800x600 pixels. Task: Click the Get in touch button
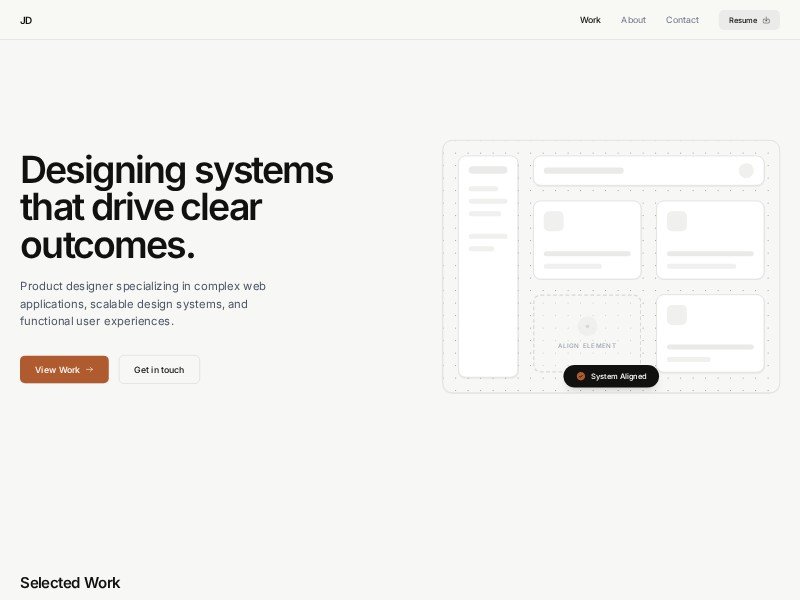pos(159,369)
